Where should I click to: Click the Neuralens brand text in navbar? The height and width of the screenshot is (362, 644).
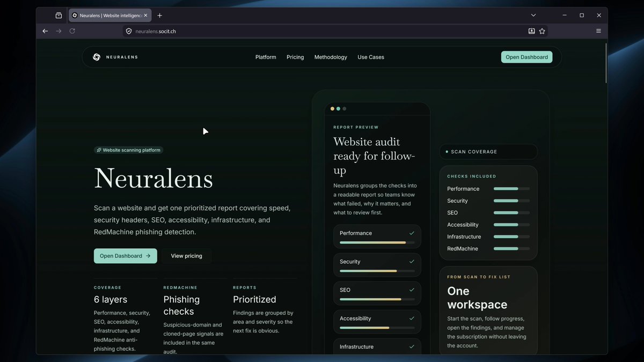[x=122, y=57]
